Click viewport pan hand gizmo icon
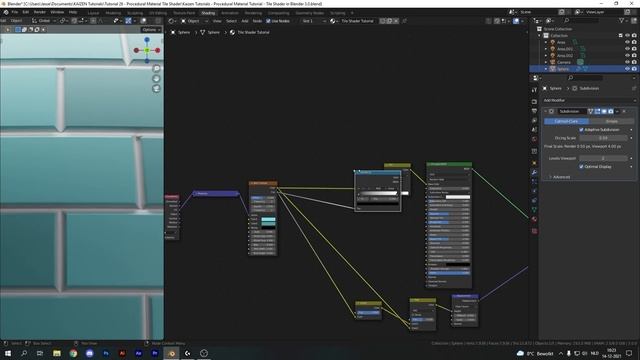The height and width of the screenshot is (360, 640). (x=156, y=78)
